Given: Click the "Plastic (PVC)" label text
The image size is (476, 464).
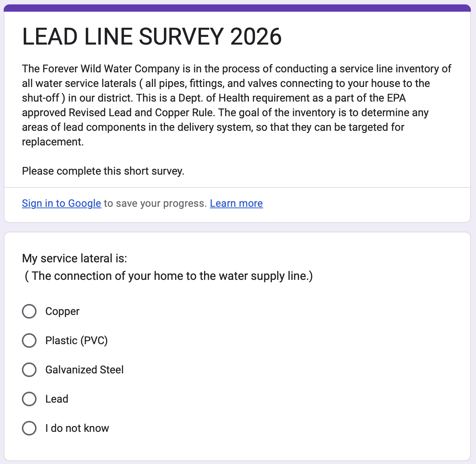Looking at the screenshot, I should tap(76, 341).
